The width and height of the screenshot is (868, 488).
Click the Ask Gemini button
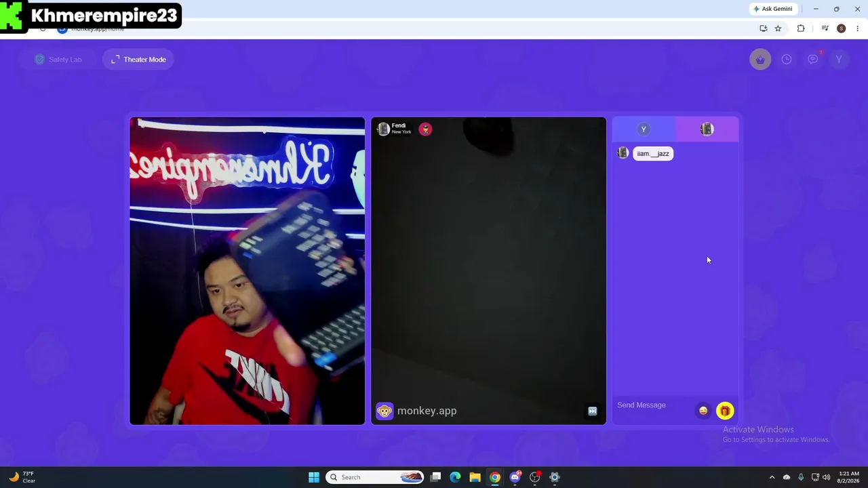772,9
